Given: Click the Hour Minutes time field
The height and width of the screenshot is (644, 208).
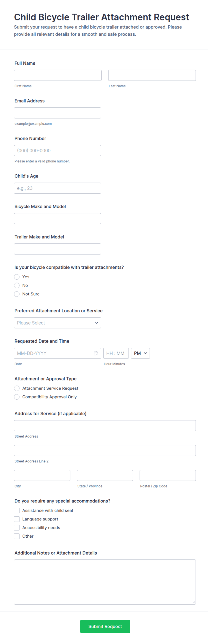Looking at the screenshot, I should (x=116, y=353).
